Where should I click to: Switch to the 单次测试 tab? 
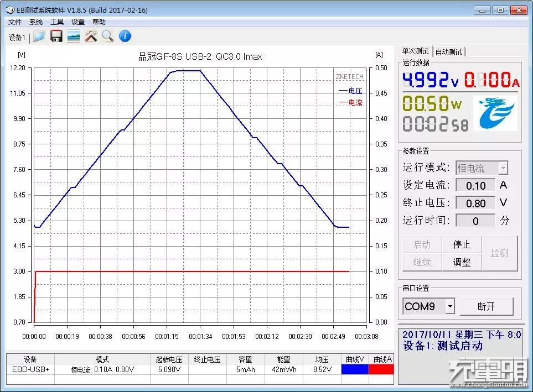point(415,51)
